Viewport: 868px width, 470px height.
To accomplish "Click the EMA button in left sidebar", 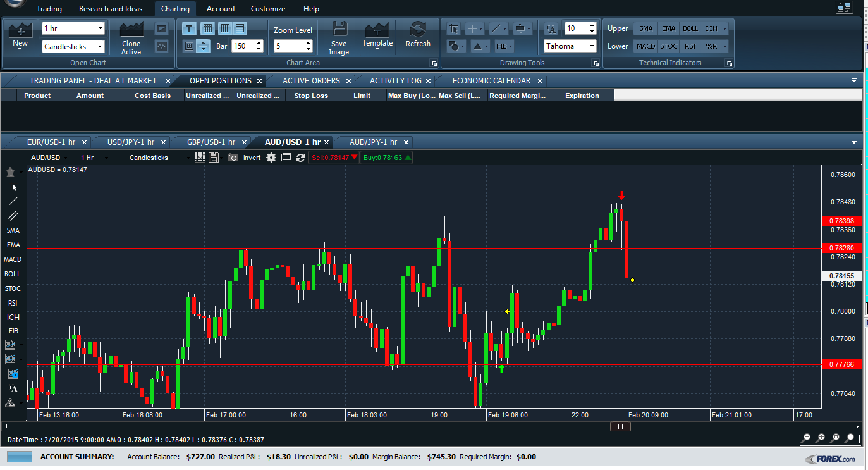I will click(x=13, y=245).
